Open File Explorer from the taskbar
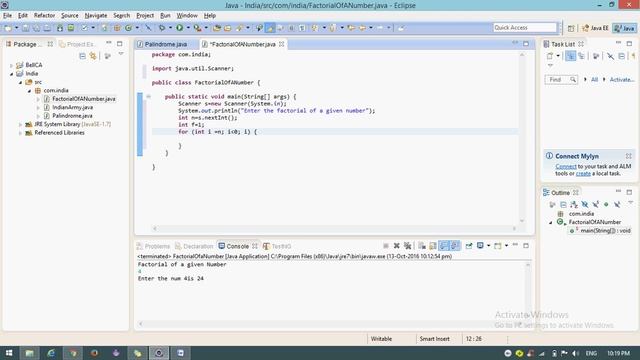This screenshot has width=640, height=360. point(29,353)
